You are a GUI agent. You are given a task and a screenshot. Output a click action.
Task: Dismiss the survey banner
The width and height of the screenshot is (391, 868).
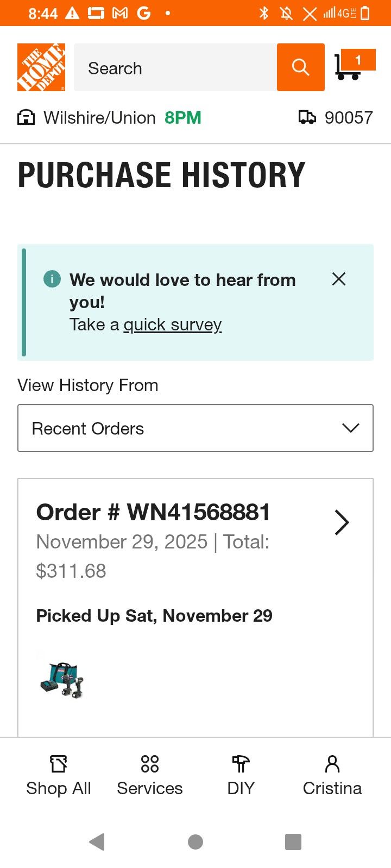(339, 279)
